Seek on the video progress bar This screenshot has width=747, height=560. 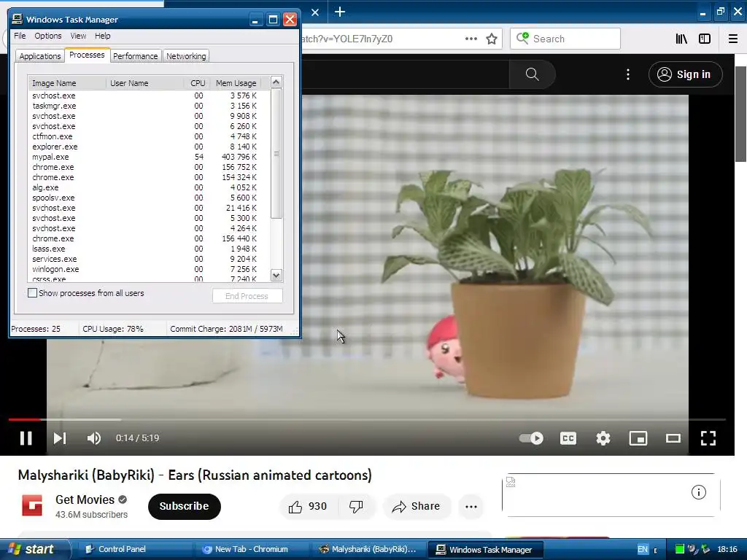(x=367, y=419)
